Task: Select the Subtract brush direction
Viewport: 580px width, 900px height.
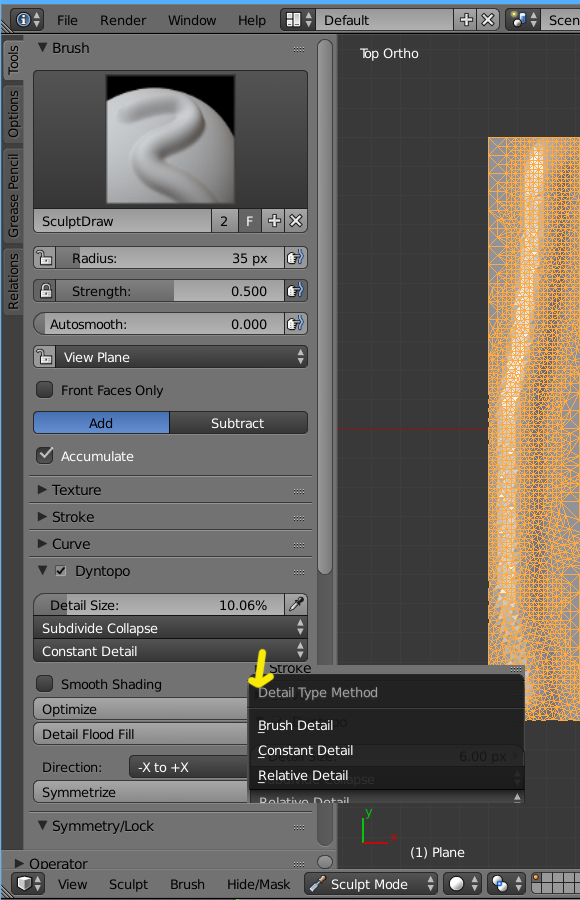Action: 238,423
